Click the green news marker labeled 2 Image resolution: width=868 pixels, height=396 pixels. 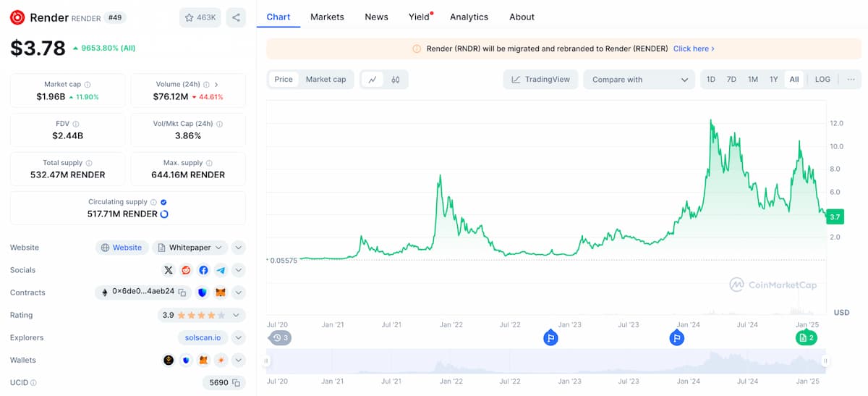click(807, 337)
